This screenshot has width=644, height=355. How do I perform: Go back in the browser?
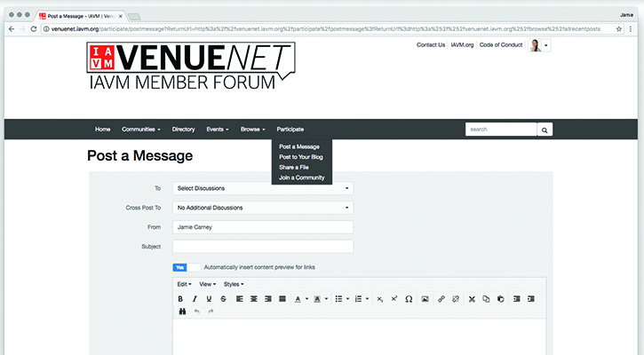[12, 29]
